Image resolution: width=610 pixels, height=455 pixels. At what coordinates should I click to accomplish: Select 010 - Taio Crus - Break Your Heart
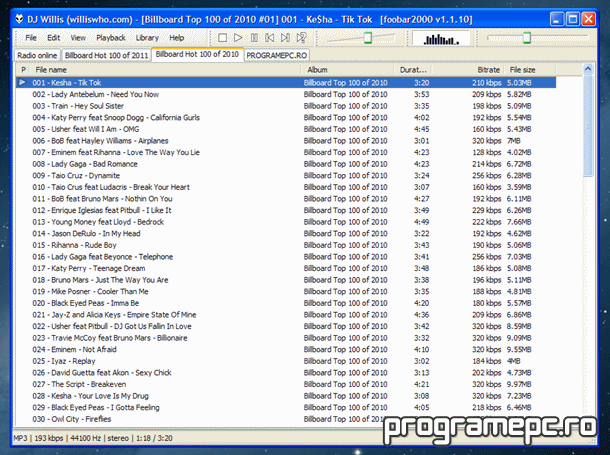286,187
